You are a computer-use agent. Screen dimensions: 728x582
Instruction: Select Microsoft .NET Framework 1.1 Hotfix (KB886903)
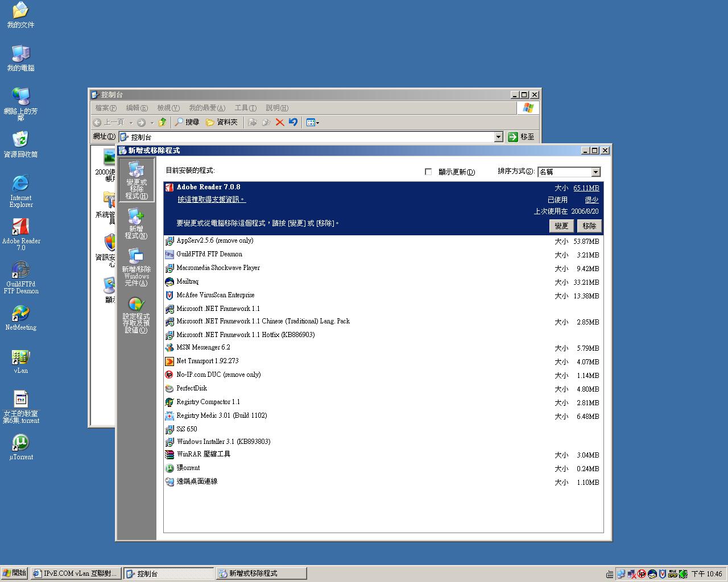point(383,335)
